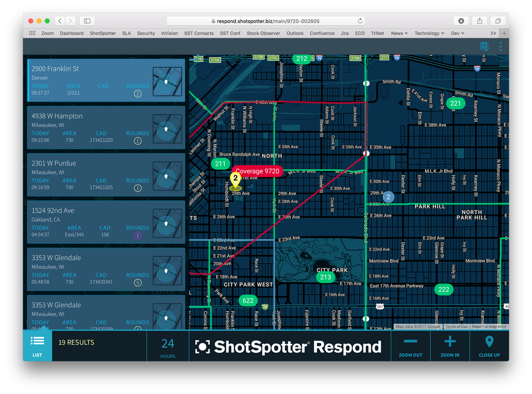Select the green area marker 222
Screen dimensions: 532x394
444,289
